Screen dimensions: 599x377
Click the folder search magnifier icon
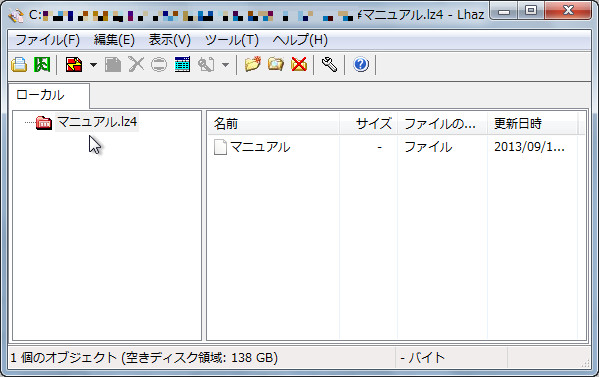point(276,65)
